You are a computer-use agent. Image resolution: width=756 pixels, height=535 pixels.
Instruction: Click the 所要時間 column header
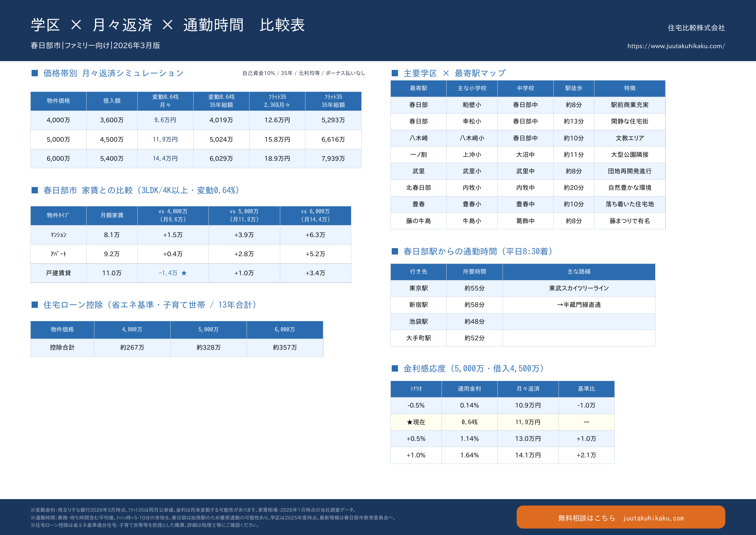[x=474, y=271]
